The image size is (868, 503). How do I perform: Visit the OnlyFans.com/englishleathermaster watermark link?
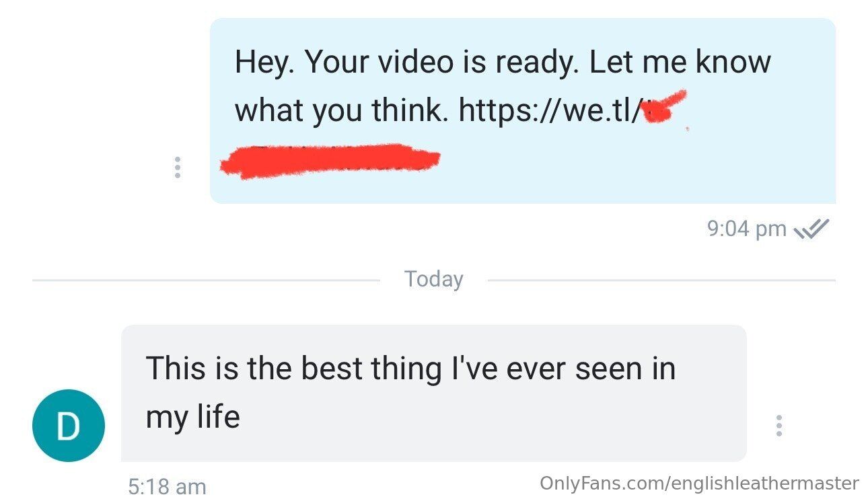(x=699, y=483)
